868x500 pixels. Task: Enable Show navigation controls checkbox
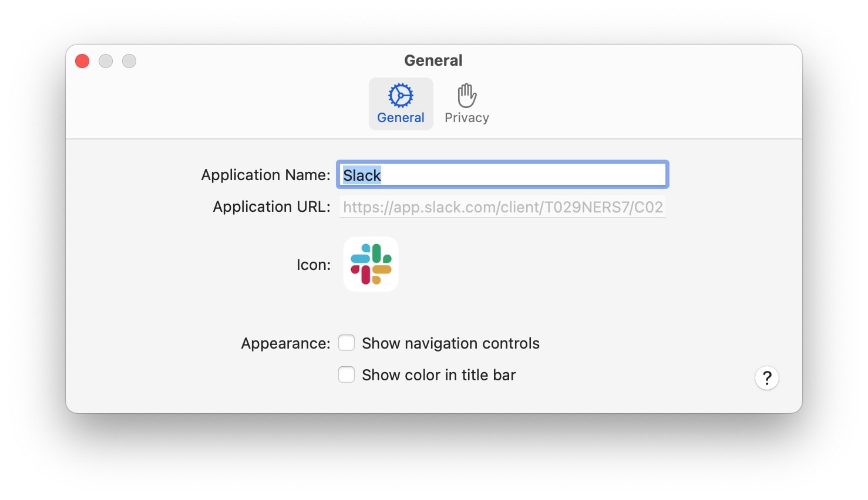point(346,343)
